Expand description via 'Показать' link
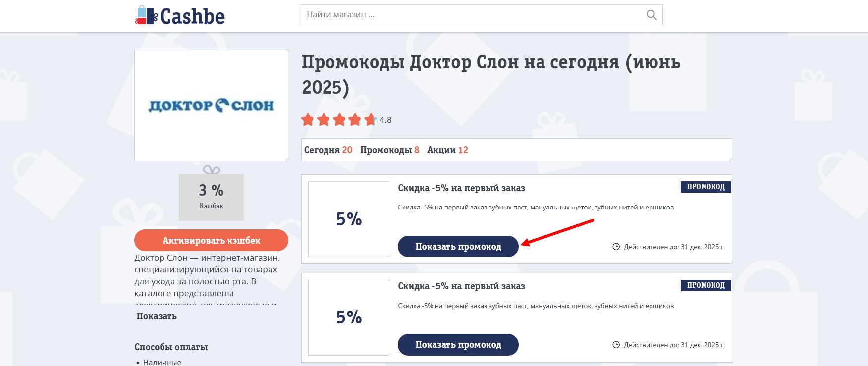 pos(157,316)
